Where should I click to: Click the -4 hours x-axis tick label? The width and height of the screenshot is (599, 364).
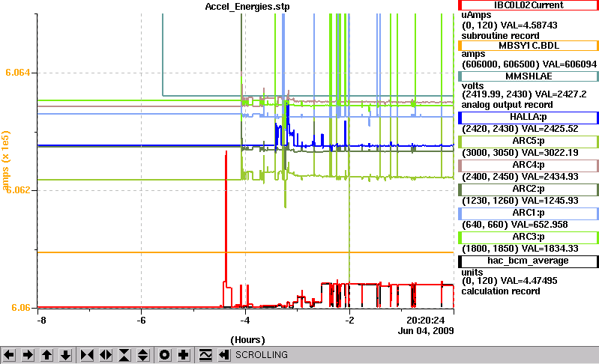tap(245, 321)
